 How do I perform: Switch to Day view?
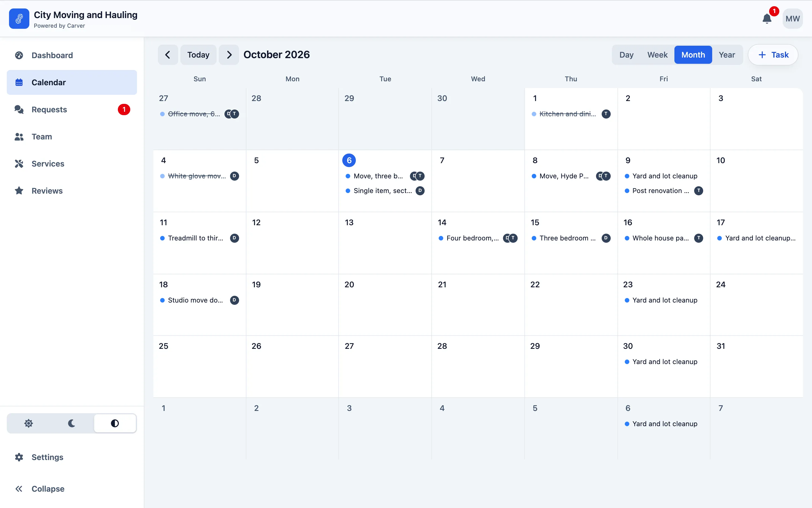(626, 55)
